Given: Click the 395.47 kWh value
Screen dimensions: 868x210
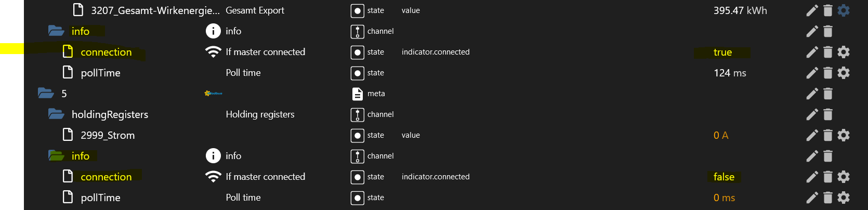Looking at the screenshot, I should (740, 10).
